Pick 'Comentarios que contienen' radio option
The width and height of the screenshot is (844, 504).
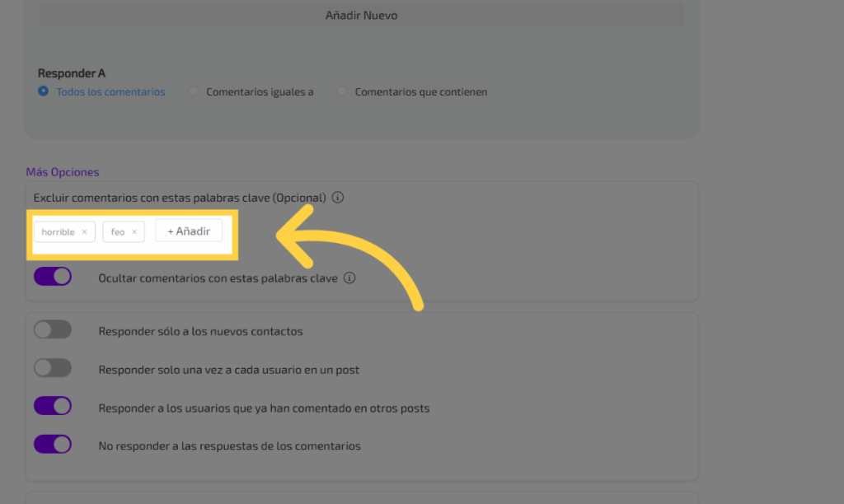[x=342, y=92]
